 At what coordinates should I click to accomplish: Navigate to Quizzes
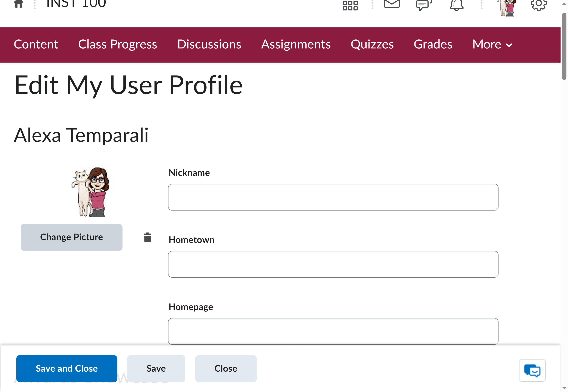click(372, 45)
